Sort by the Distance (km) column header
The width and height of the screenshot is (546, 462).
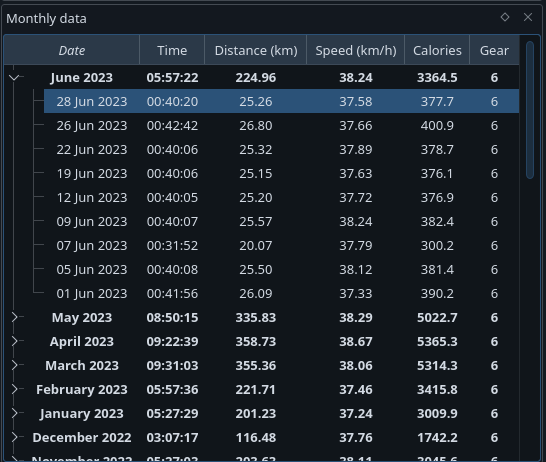(256, 50)
